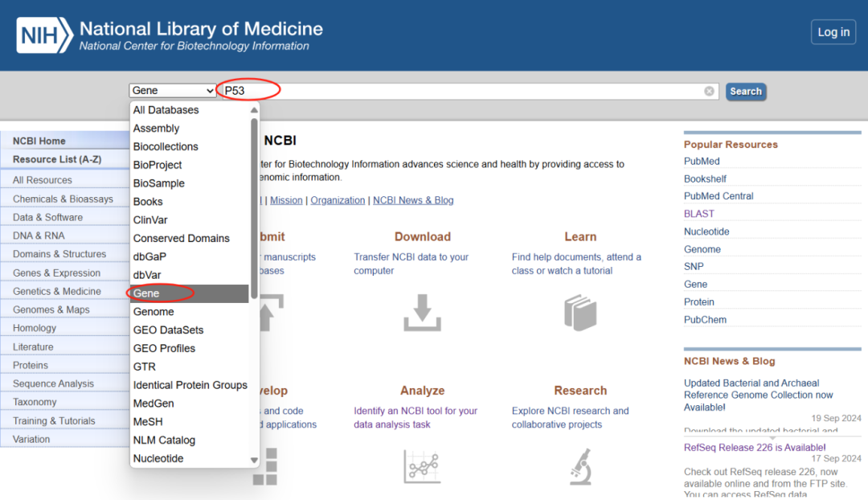This screenshot has height=500, width=868.
Task: Open Chemicals & Bioassays sidebar item
Action: point(65,199)
